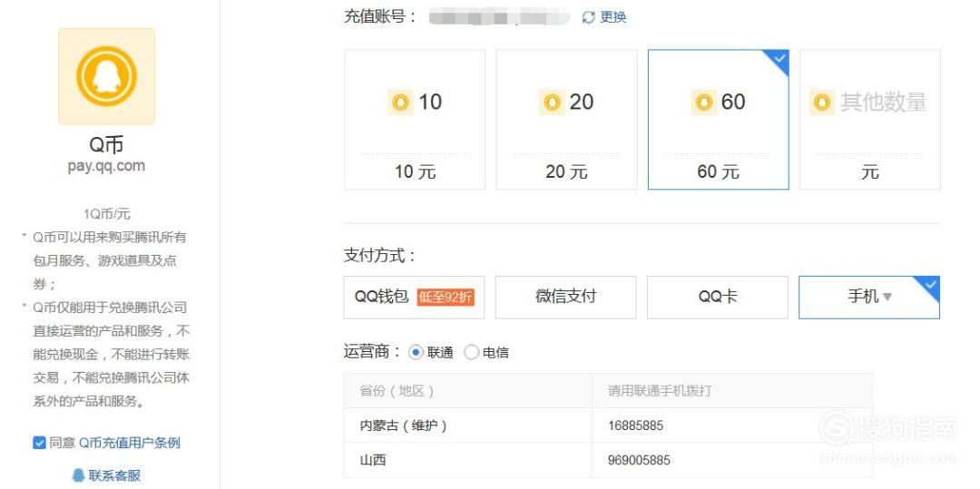Choose the 其他数量 custom amount card

click(870, 120)
